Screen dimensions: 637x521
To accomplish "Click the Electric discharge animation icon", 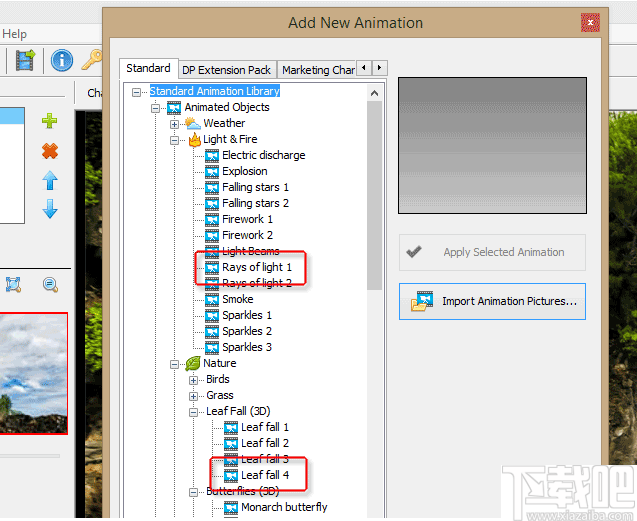I will pyautogui.click(x=212, y=156).
